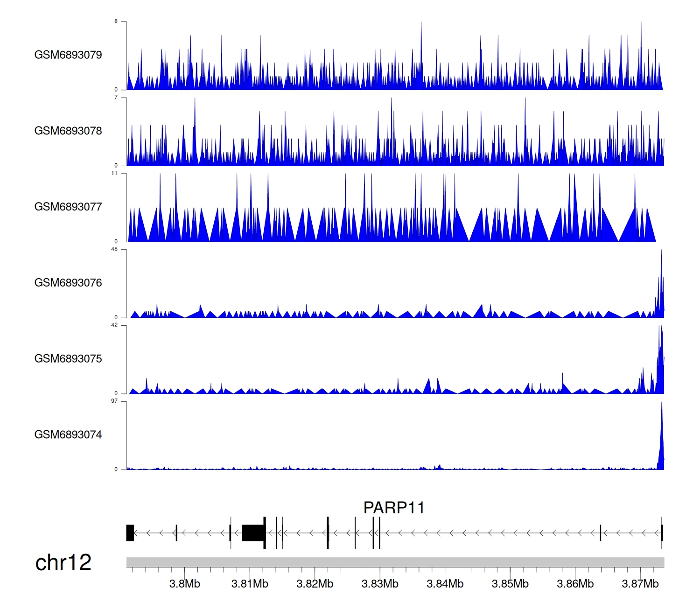Select the 3.85Mb position on the axis
The image size is (700, 616).
[x=510, y=584]
